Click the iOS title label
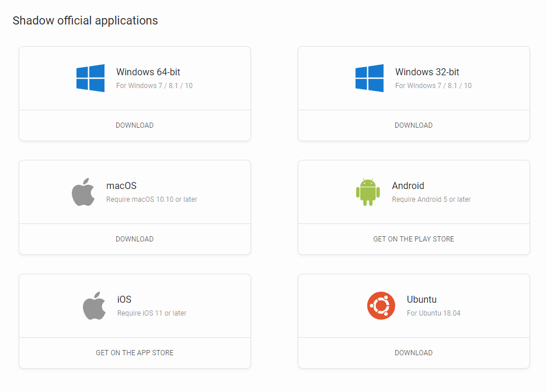This screenshot has width=547, height=392. click(124, 300)
